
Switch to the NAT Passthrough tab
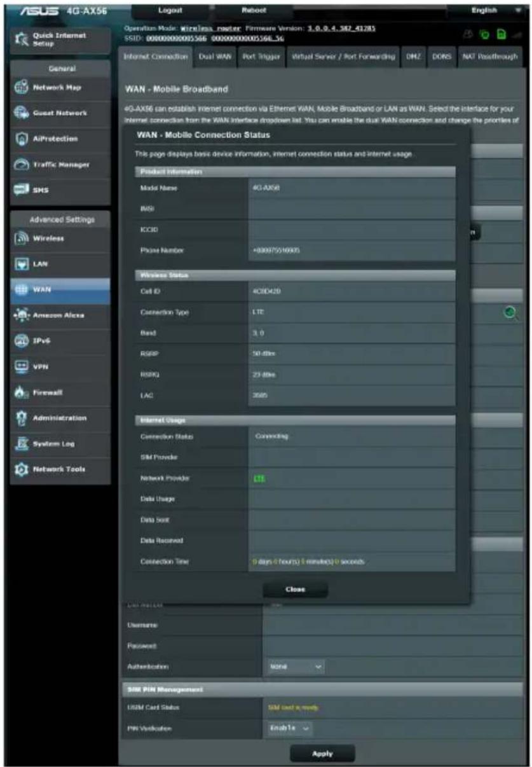(489, 57)
